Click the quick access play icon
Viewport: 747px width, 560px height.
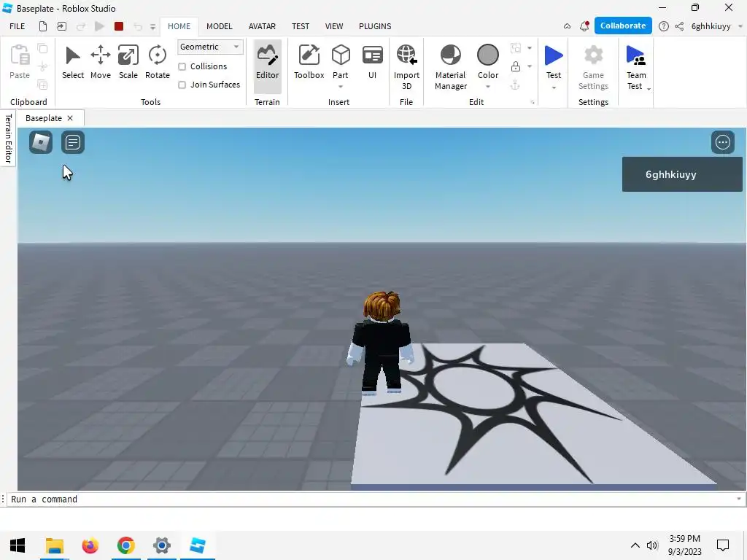pos(99,26)
